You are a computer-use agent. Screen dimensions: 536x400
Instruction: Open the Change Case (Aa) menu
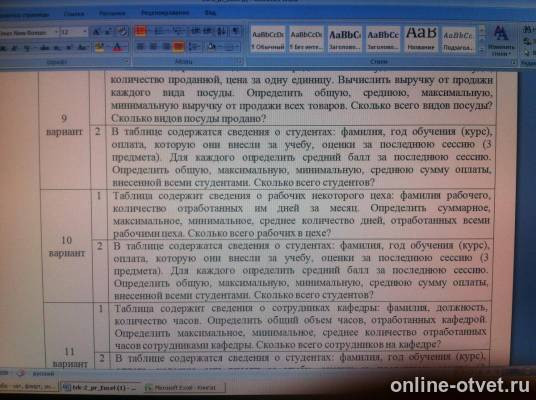(x=82, y=48)
